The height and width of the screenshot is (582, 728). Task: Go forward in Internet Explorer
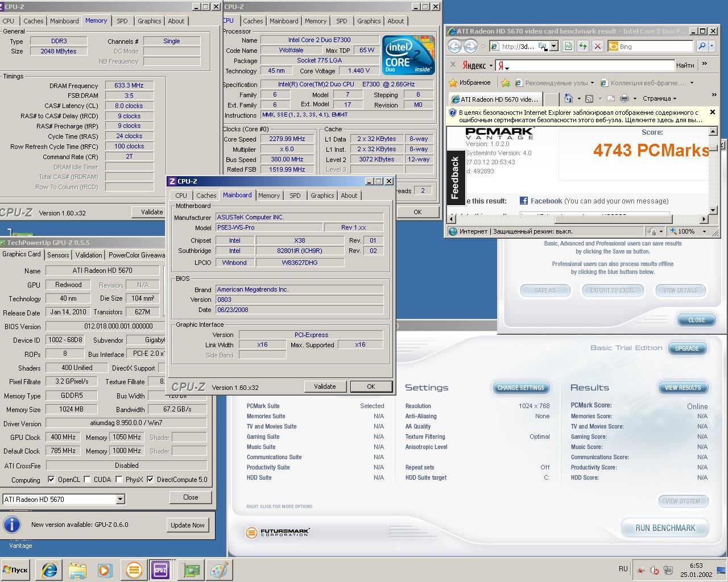[x=470, y=46]
